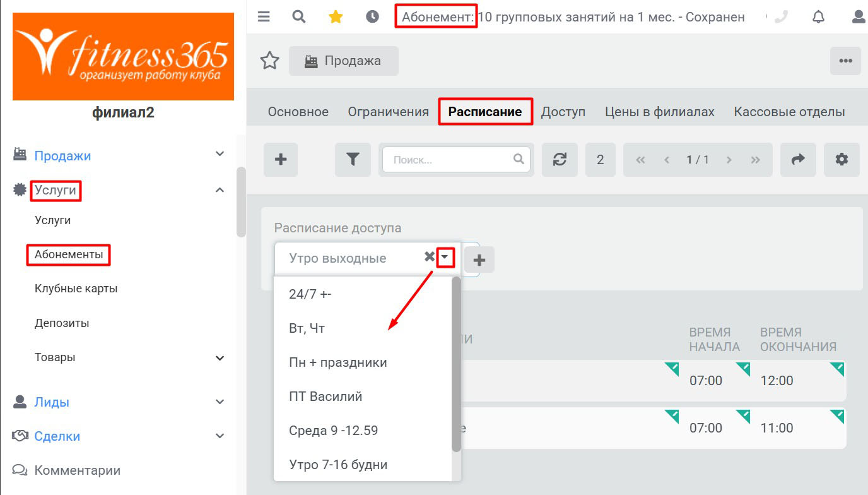This screenshot has width=868, height=495.
Task: Switch to the Основное tab
Action: 298,112
